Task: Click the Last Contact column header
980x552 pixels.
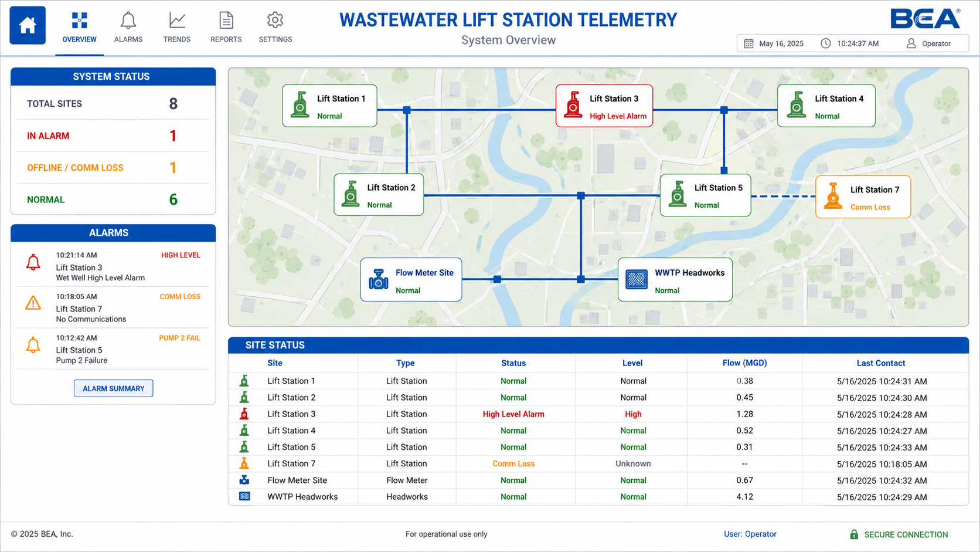Action: [880, 363]
